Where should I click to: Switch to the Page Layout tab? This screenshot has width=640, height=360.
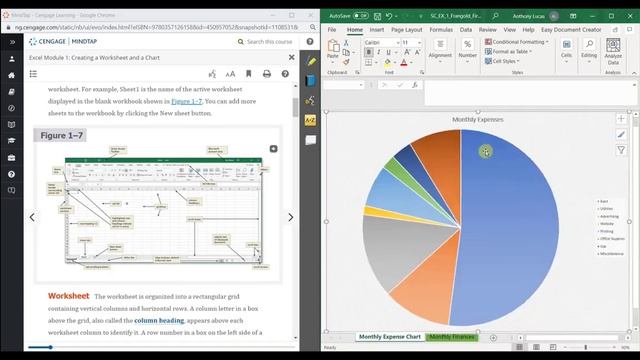407,30
